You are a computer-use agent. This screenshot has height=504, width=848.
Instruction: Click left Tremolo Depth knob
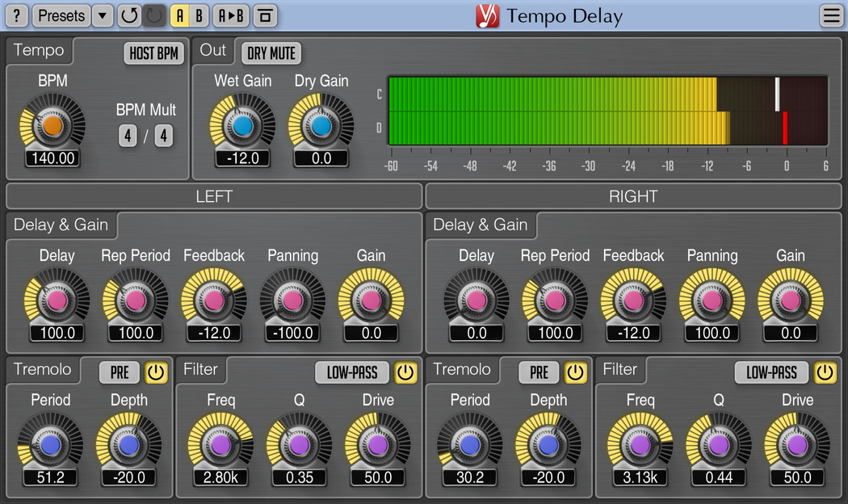(128, 445)
